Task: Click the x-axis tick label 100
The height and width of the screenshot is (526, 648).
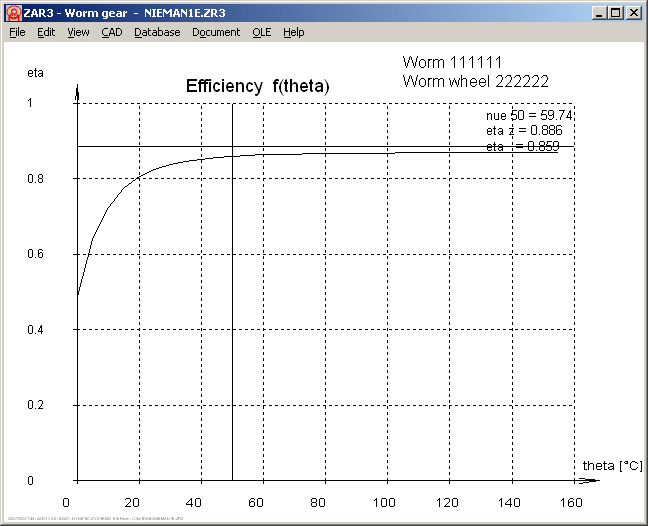Action: tap(384, 502)
